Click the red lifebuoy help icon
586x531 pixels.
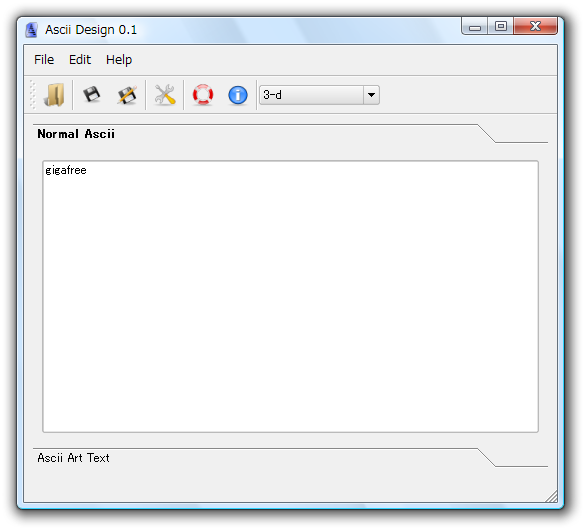pos(203,95)
